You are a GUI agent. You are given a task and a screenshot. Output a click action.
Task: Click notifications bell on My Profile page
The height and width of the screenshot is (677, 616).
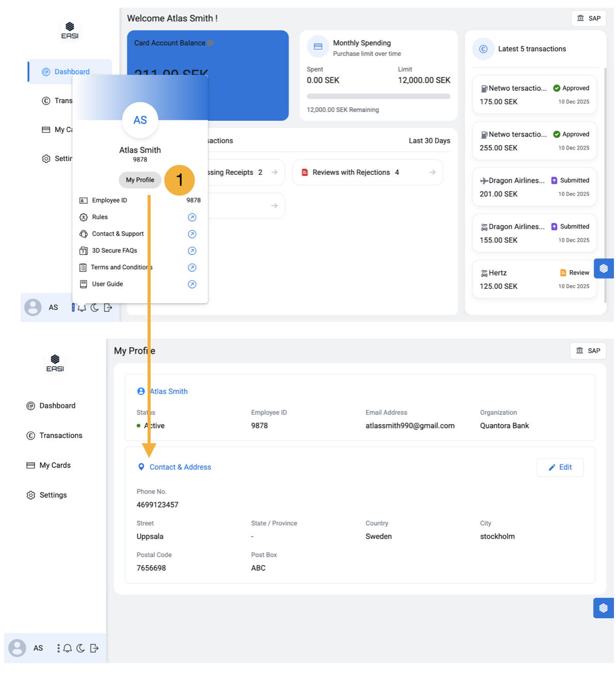pyautogui.click(x=68, y=648)
